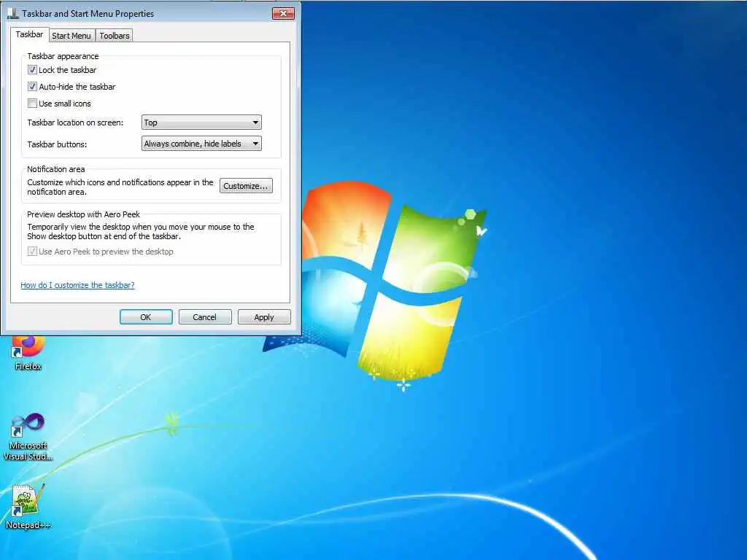747x560 pixels.
Task: Click the Notification area group heading
Action: [55, 169]
